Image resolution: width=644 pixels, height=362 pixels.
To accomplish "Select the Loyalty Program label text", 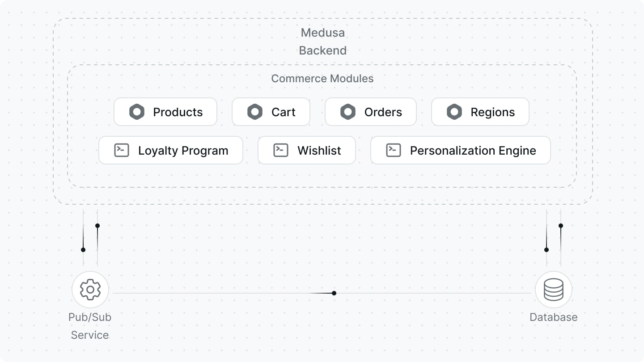I will [183, 151].
